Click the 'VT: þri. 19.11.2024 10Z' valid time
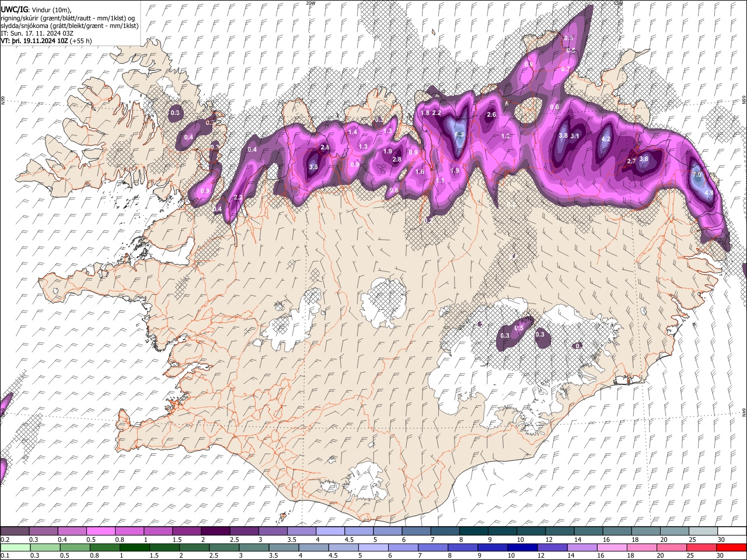 click(x=34, y=41)
